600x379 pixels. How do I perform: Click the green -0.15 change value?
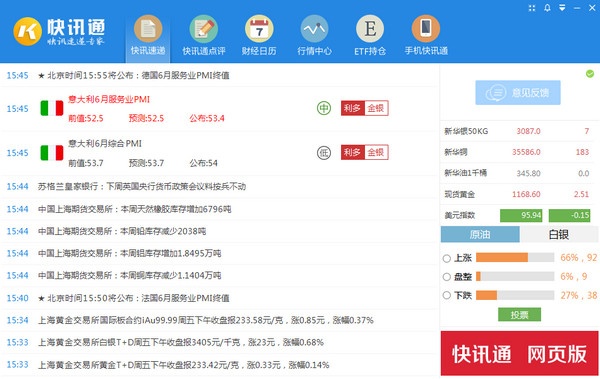pyautogui.click(x=569, y=215)
